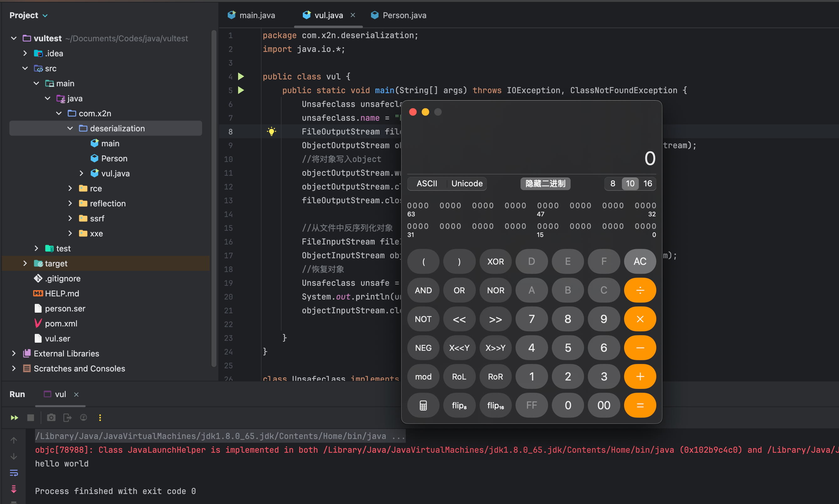Expand External Libraries
The image size is (839, 504).
click(13, 353)
